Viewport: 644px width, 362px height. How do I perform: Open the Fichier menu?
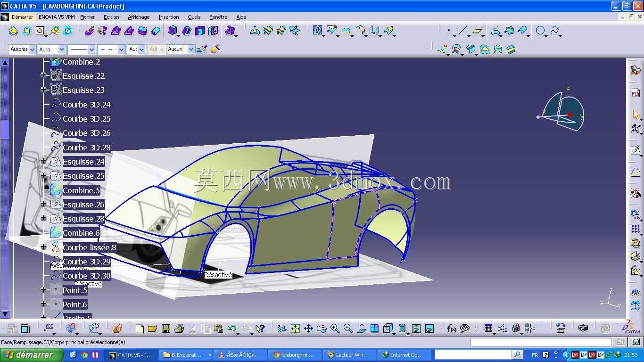click(87, 17)
